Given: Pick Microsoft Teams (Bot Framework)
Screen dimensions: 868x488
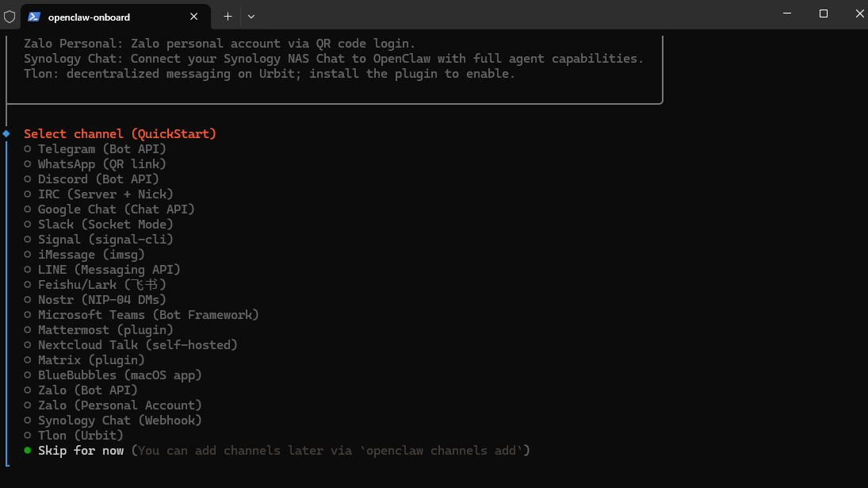Looking at the screenshot, I should click(x=148, y=315).
